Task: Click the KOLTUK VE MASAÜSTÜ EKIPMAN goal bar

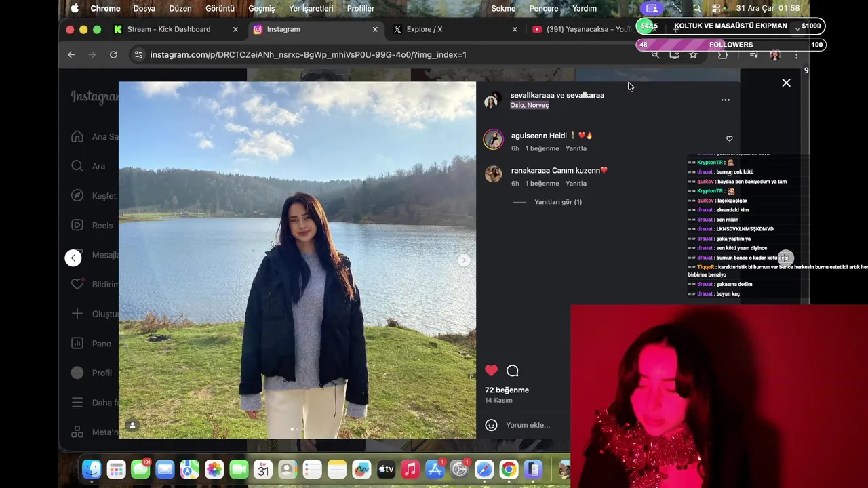Action: click(x=731, y=26)
